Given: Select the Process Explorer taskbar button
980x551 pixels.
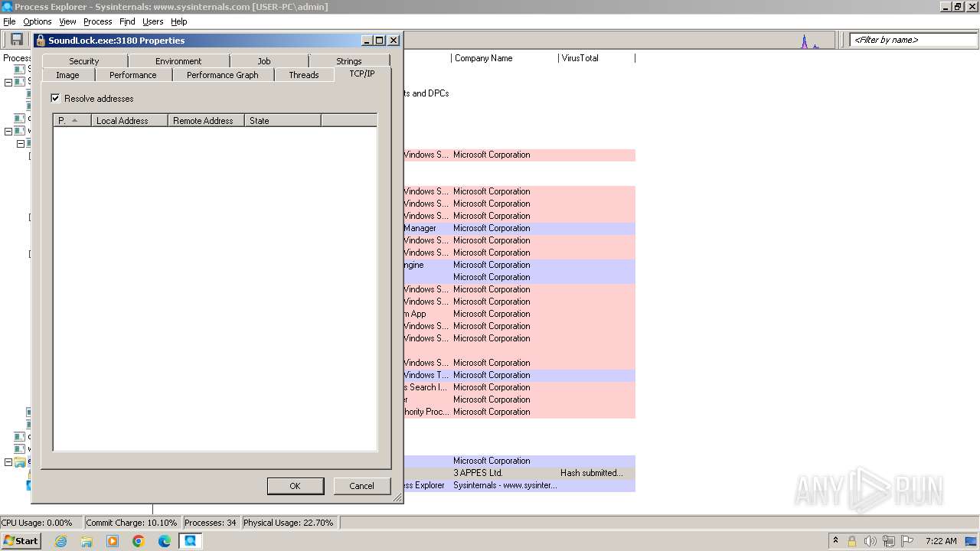Looking at the screenshot, I should click(190, 541).
